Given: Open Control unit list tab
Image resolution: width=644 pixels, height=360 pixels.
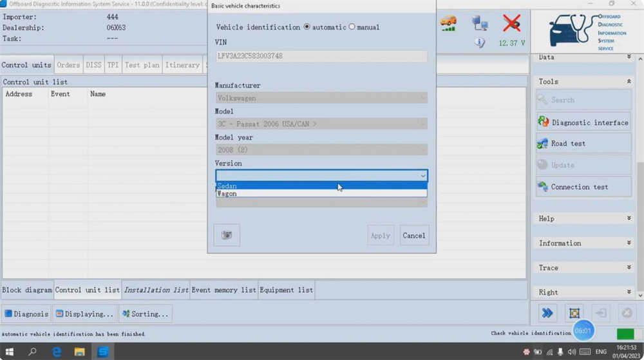Looking at the screenshot, I should coord(88,290).
